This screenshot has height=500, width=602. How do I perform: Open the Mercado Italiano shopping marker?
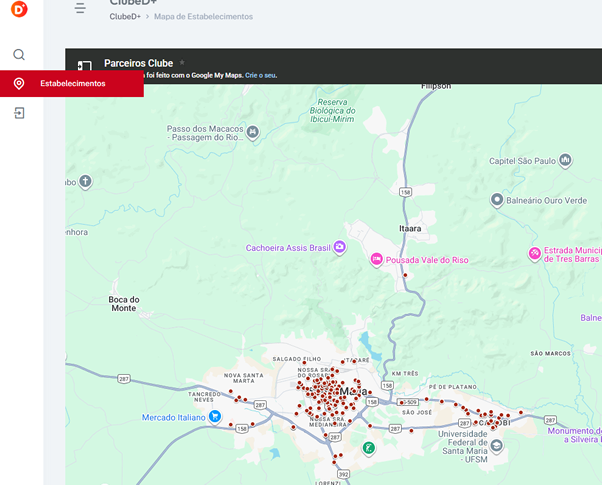click(215, 417)
